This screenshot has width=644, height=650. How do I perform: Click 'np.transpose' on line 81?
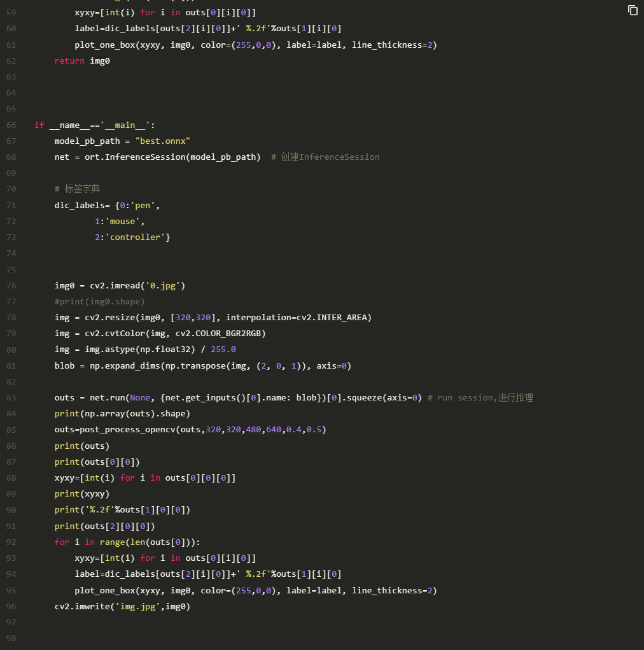[195, 366]
